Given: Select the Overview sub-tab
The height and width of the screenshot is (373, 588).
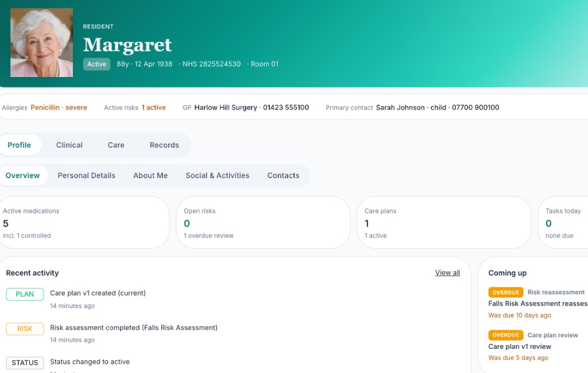Looking at the screenshot, I should point(22,176).
